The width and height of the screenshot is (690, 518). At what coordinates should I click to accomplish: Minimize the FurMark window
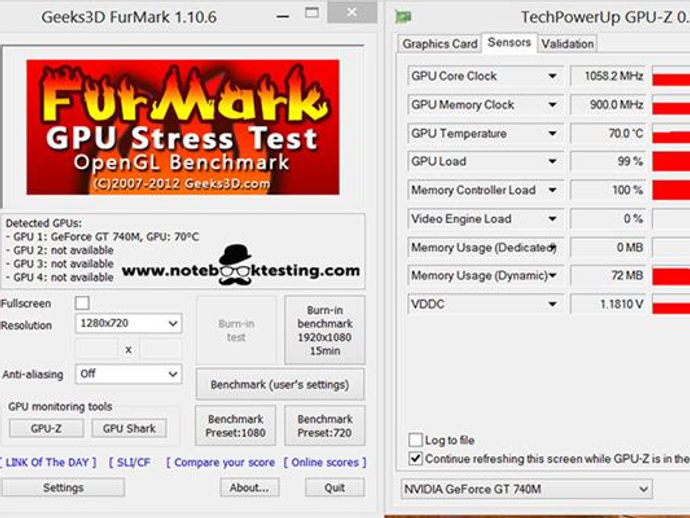coord(283,17)
